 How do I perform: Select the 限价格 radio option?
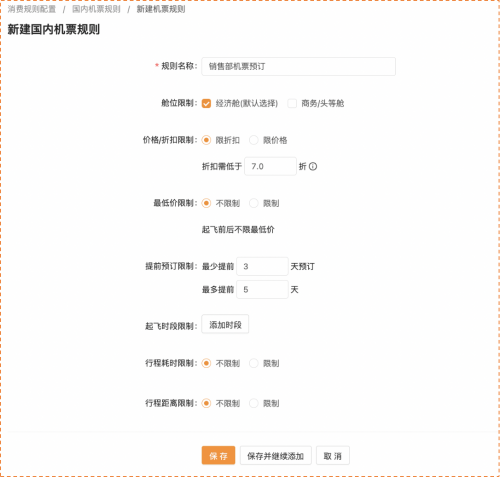(254, 140)
